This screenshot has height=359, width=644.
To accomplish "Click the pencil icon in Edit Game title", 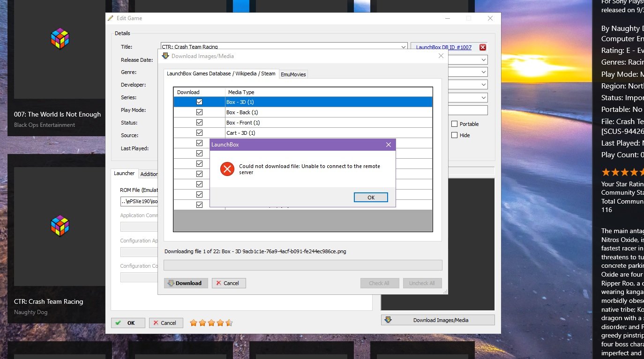I will (x=111, y=18).
